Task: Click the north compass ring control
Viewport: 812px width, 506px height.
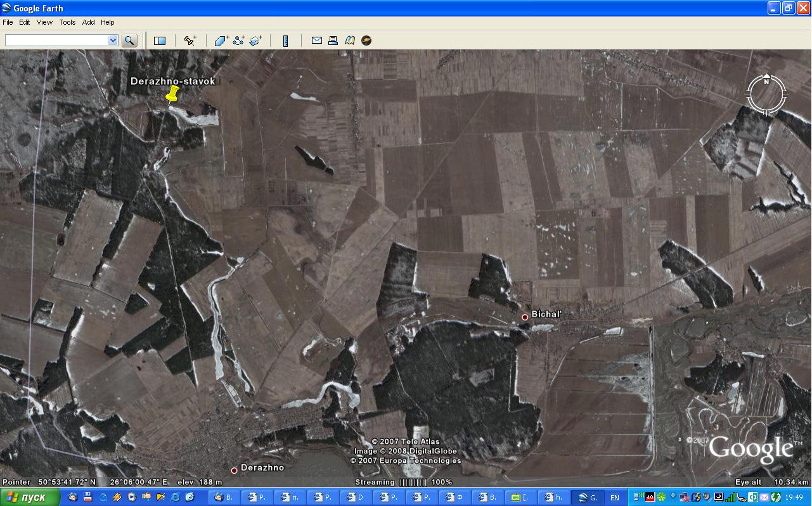Action: pyautogui.click(x=766, y=95)
